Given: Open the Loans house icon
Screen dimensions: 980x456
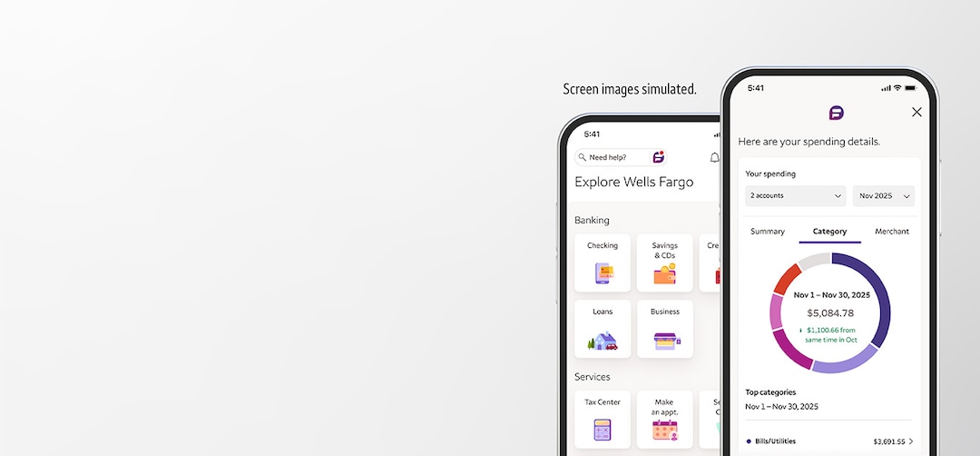Looking at the screenshot, I should [x=603, y=340].
